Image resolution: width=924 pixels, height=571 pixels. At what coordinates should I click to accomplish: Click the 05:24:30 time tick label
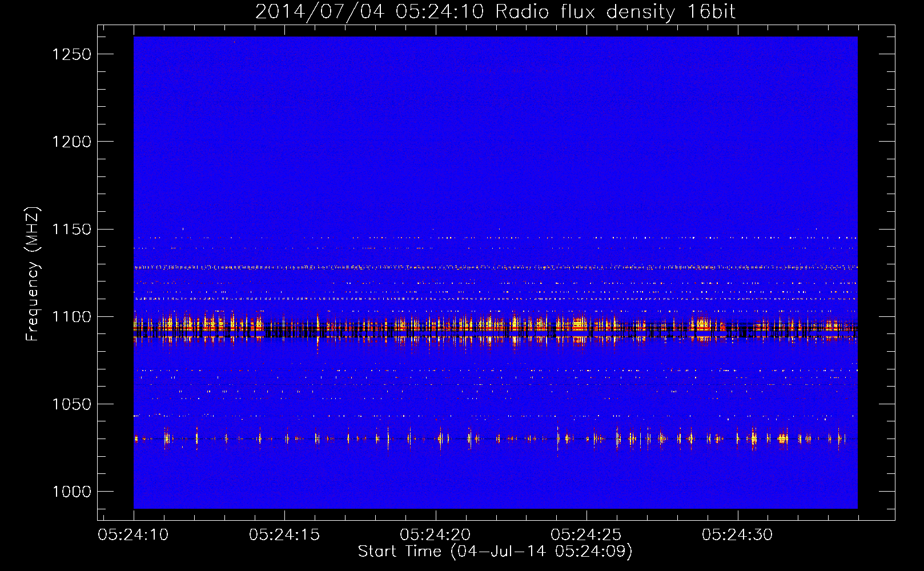click(737, 535)
